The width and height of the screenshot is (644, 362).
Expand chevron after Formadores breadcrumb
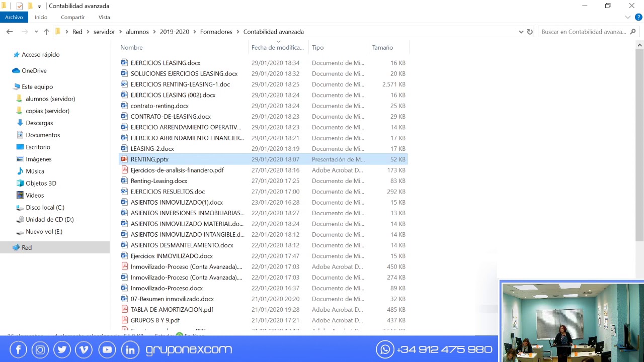click(238, 32)
